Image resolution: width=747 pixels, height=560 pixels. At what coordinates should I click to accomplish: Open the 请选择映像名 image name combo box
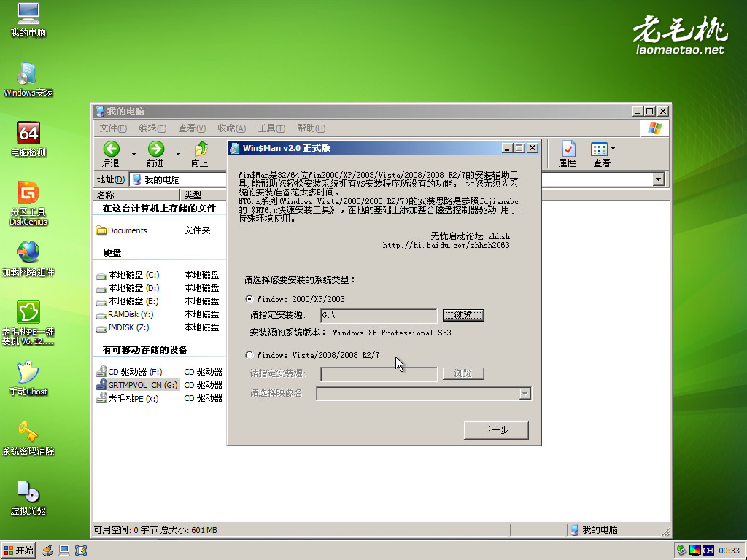[x=424, y=393]
